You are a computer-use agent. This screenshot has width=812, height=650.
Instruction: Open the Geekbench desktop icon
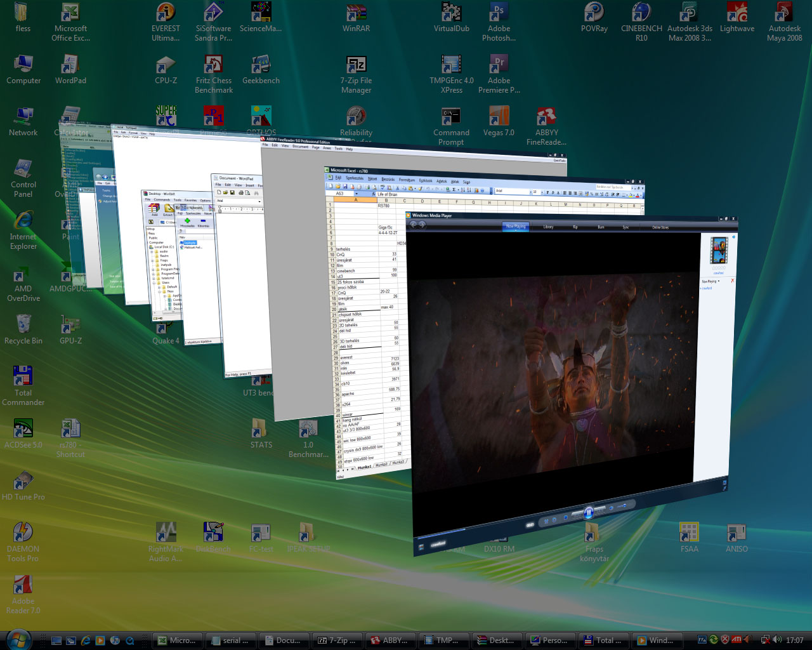(261, 70)
